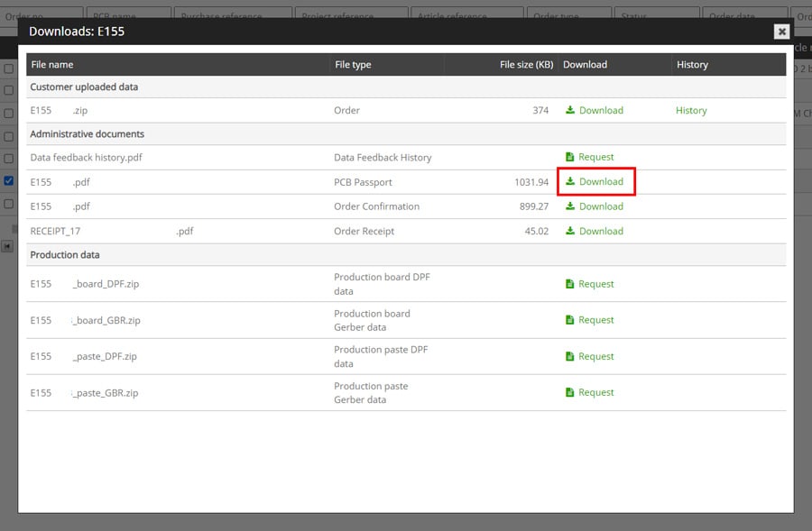Click document icon in board Gerber row
The height and width of the screenshot is (531, 812).
[569, 320]
